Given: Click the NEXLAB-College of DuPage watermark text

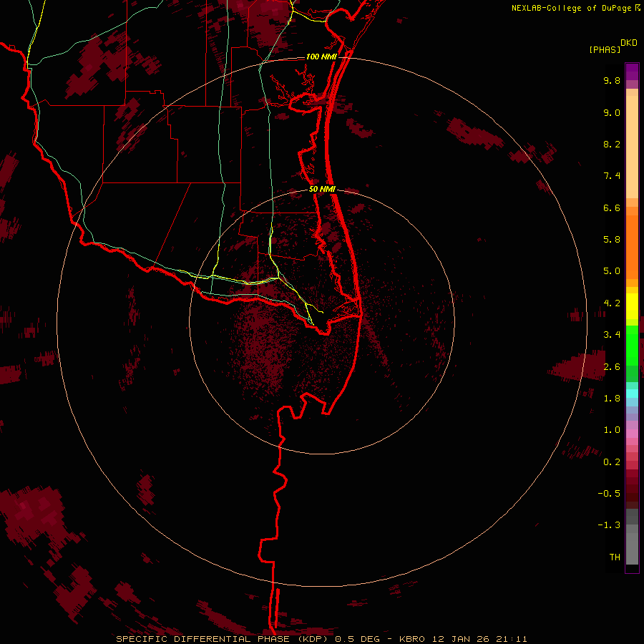Looking at the screenshot, I should pos(571,8).
